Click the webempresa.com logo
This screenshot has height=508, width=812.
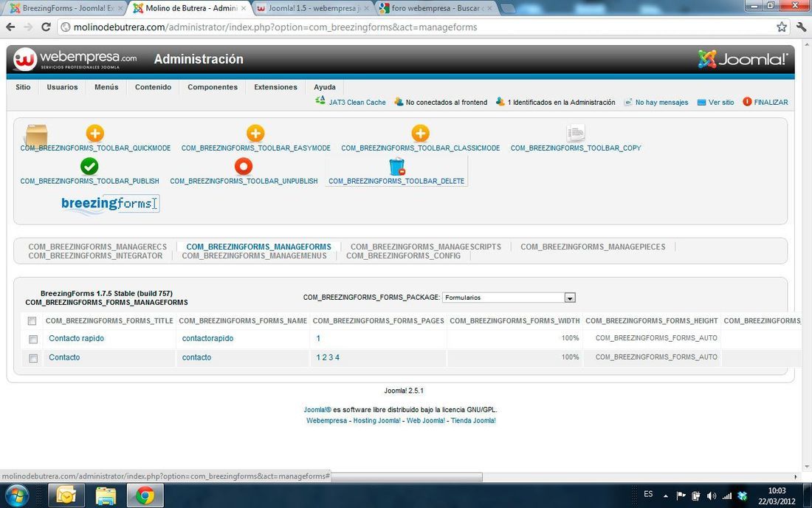(75, 59)
